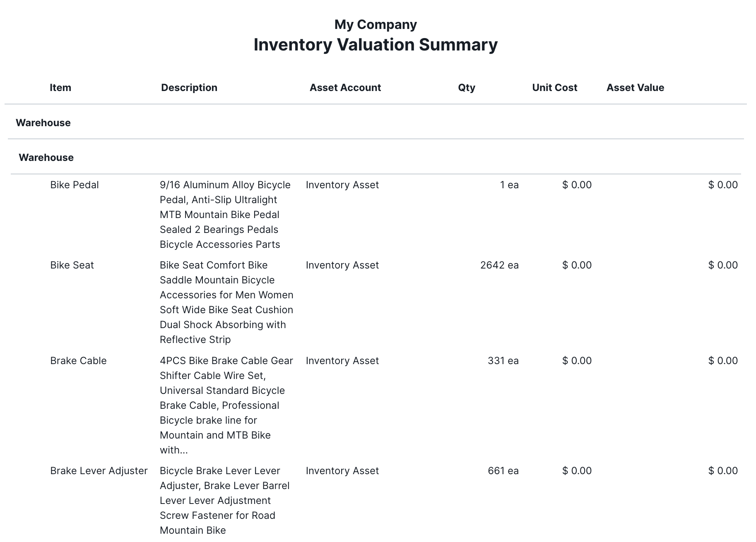Image resolution: width=756 pixels, height=542 pixels.
Task: Select the Unit Cost column header
Action: [554, 88]
